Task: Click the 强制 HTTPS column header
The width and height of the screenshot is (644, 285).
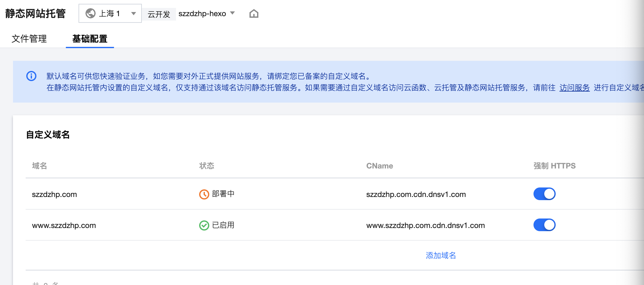Action: pyautogui.click(x=554, y=166)
